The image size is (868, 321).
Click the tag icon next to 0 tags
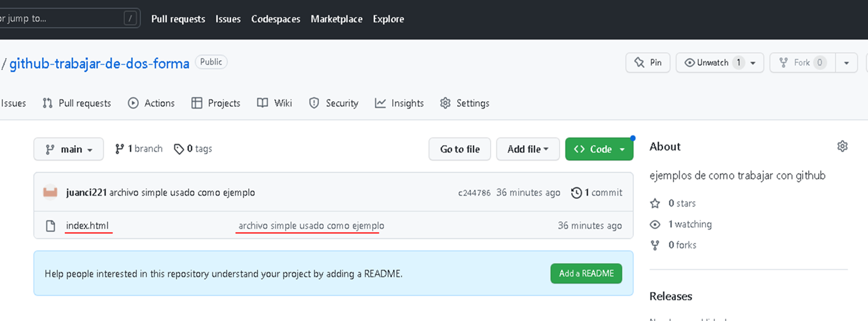(179, 149)
